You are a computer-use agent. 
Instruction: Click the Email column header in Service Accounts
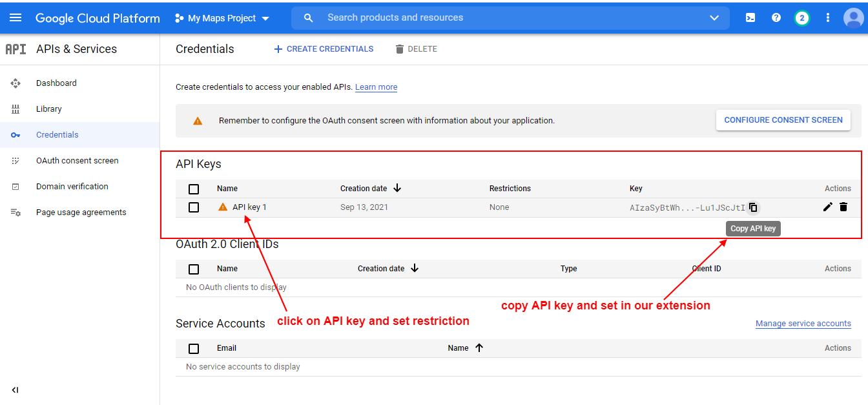[x=227, y=348]
